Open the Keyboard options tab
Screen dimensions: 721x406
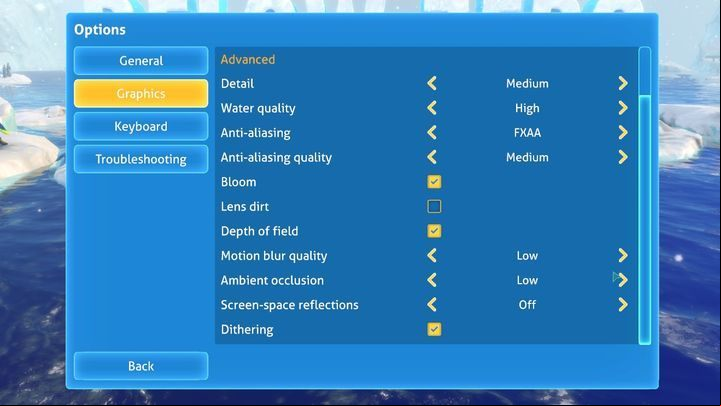(141, 126)
